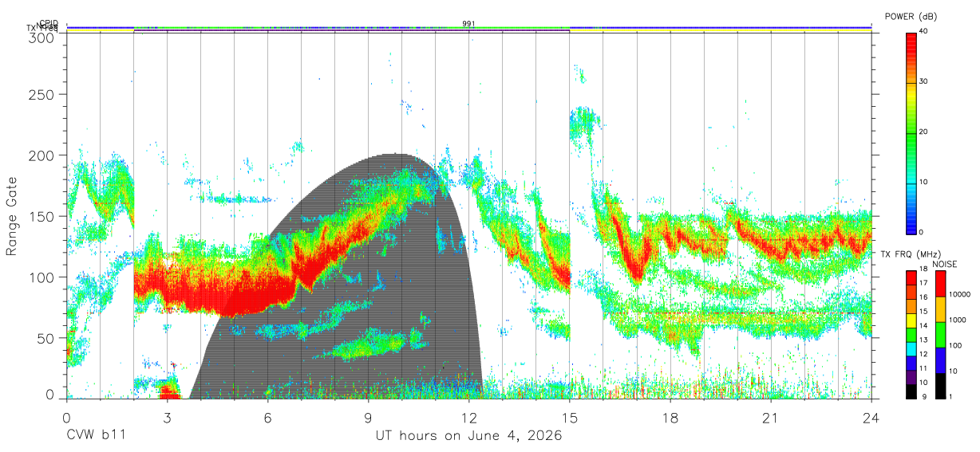Select the orange 15–16 MHz TX FRQ swatch
Viewport: 980px width, 452px height.
coord(911,306)
